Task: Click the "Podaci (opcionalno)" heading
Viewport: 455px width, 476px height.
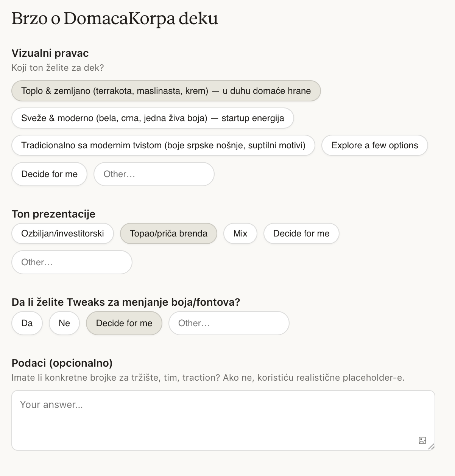Action: [62, 363]
